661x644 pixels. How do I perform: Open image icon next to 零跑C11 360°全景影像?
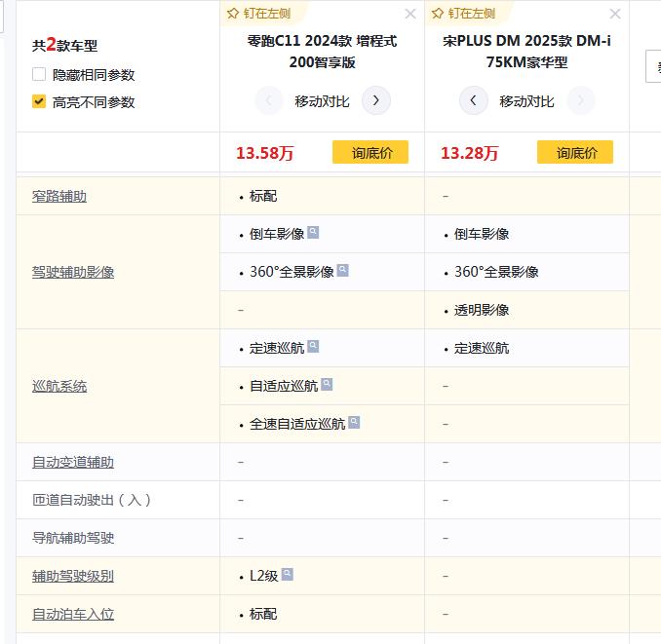343,270
